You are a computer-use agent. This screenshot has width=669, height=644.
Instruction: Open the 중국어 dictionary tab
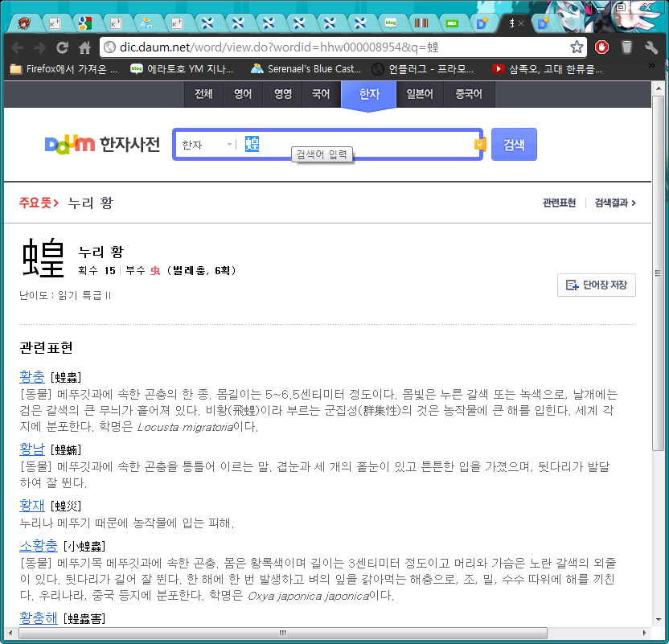469,94
